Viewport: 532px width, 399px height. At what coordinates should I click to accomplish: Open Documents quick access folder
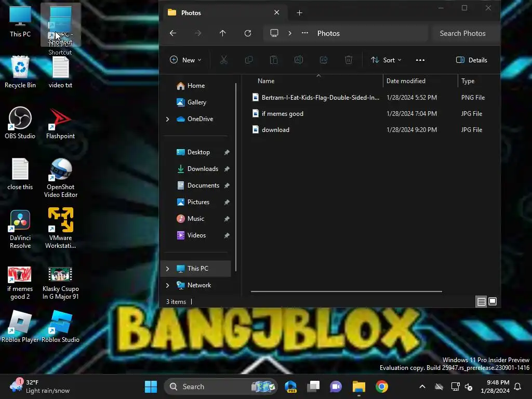197,185
